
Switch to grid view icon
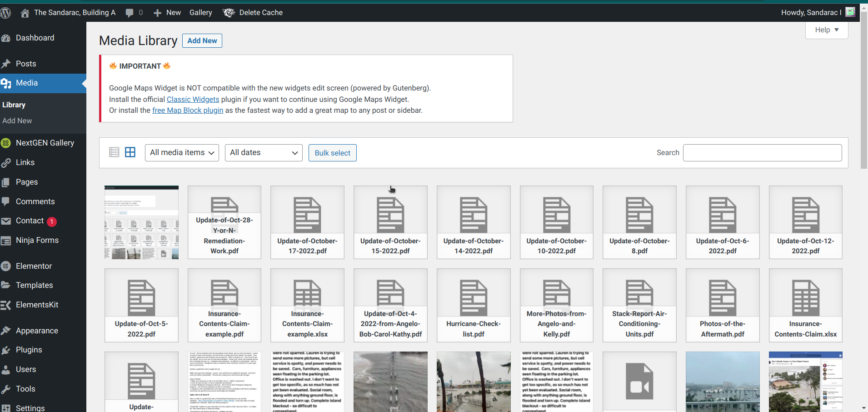tap(130, 152)
